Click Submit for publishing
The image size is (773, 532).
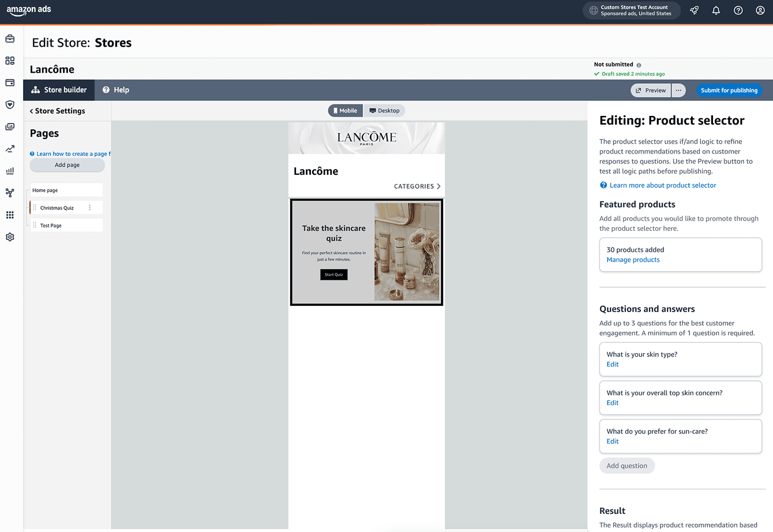click(x=729, y=91)
